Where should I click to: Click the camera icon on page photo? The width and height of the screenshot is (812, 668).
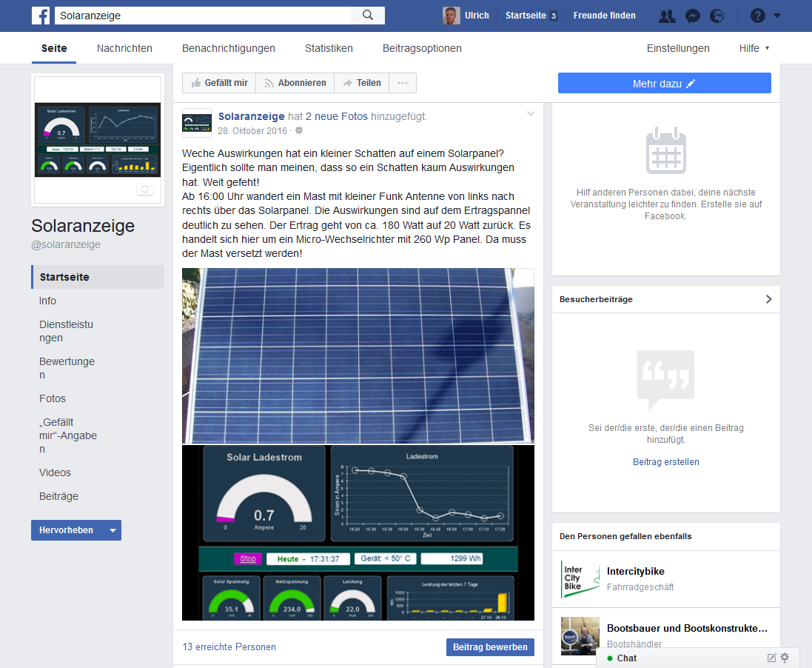click(145, 189)
